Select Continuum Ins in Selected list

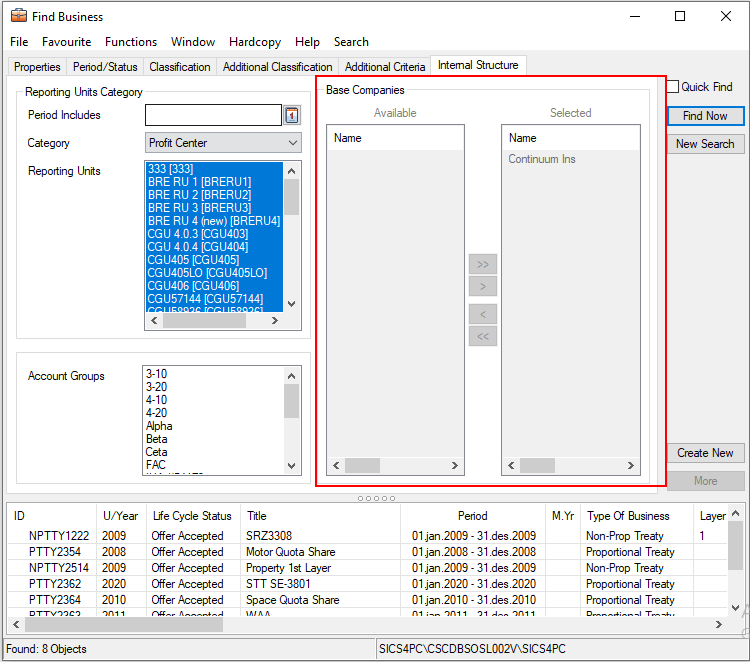pyautogui.click(x=542, y=159)
